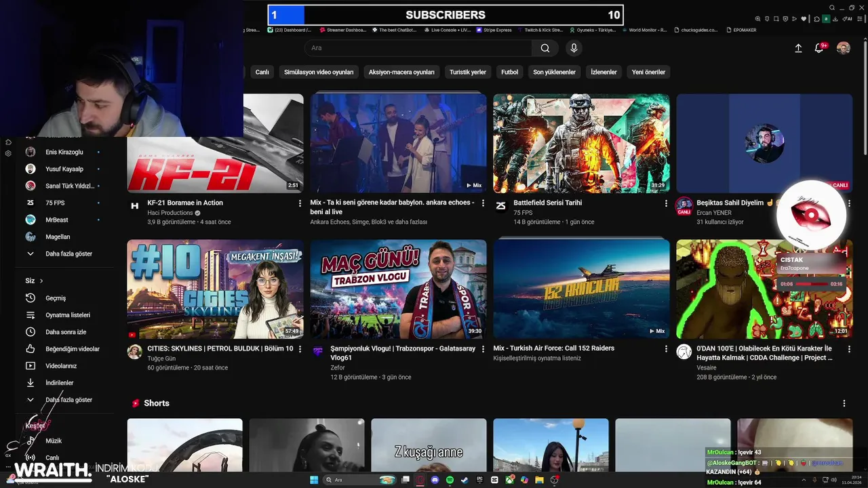Click the magnifier search button
This screenshot has height=488, width=868.
tap(545, 48)
